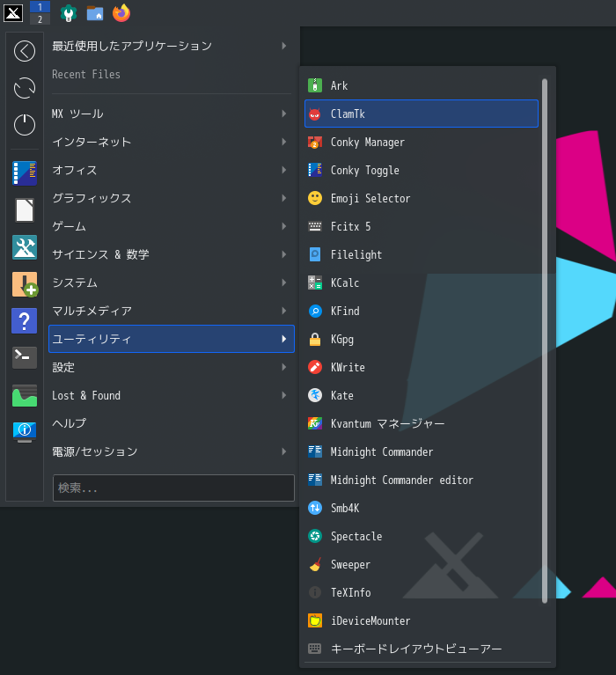Launch KWrite text editor
The width and height of the screenshot is (616, 675).
422,367
